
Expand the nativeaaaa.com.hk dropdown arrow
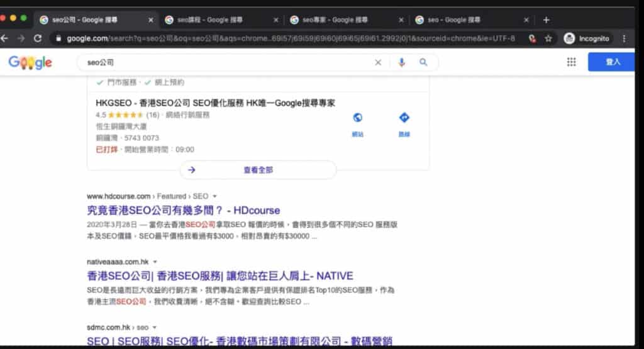pyautogui.click(x=155, y=262)
